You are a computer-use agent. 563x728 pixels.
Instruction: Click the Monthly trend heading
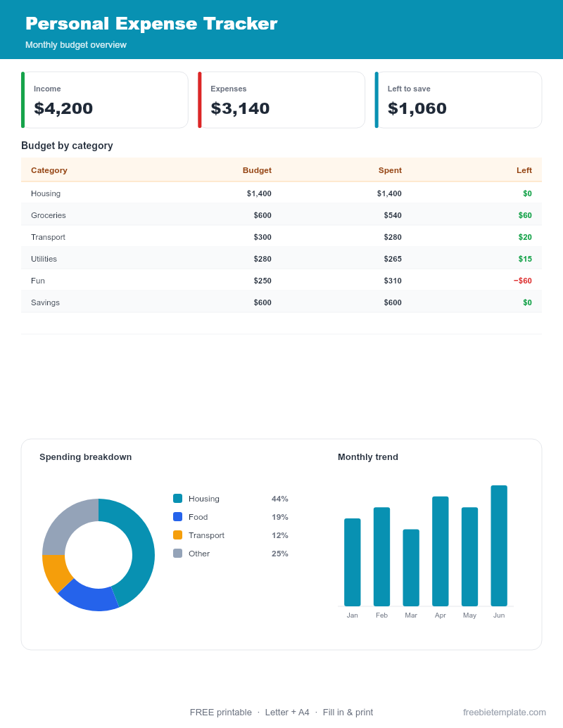click(x=368, y=457)
